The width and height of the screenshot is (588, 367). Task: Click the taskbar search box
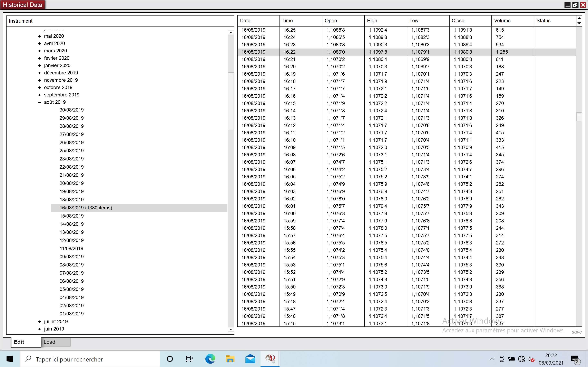tap(90, 359)
